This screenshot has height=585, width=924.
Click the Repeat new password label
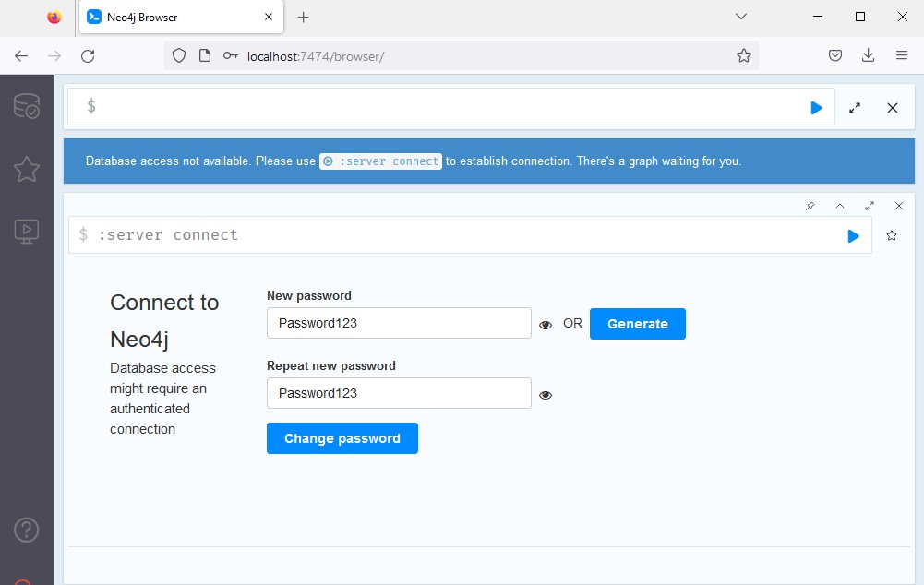(331, 365)
